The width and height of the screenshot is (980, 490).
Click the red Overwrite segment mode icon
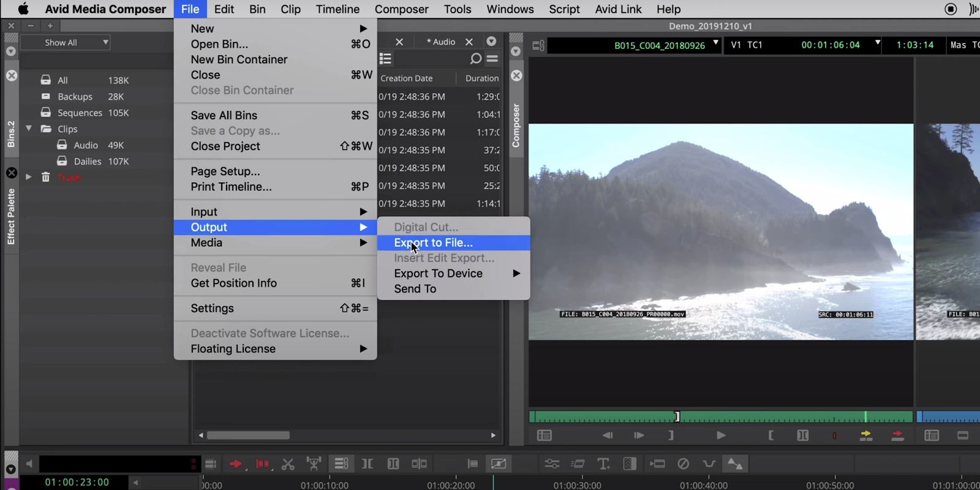point(263,464)
